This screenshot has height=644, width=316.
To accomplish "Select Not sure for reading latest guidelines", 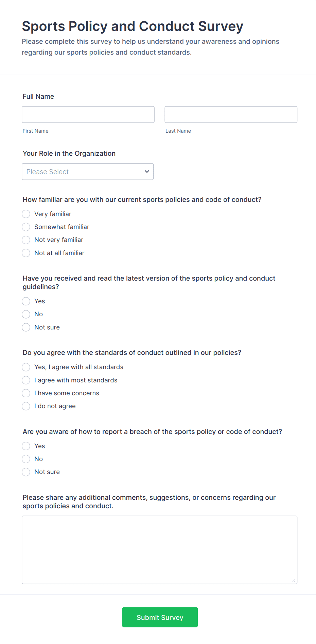I will point(26,327).
